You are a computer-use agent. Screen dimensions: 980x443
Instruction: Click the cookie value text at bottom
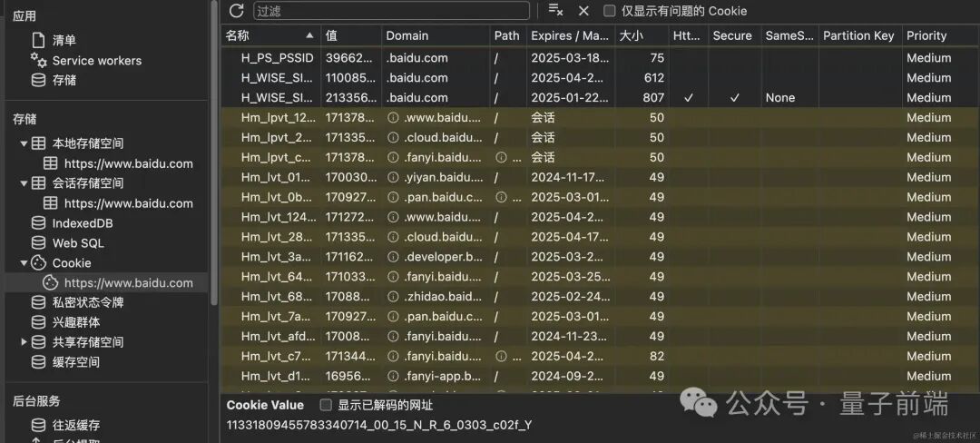point(379,426)
